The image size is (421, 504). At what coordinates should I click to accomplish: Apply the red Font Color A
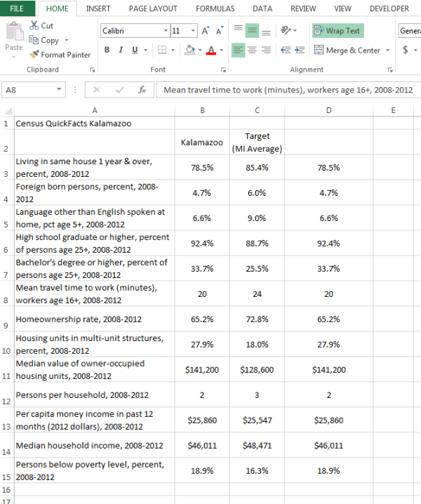click(x=211, y=50)
